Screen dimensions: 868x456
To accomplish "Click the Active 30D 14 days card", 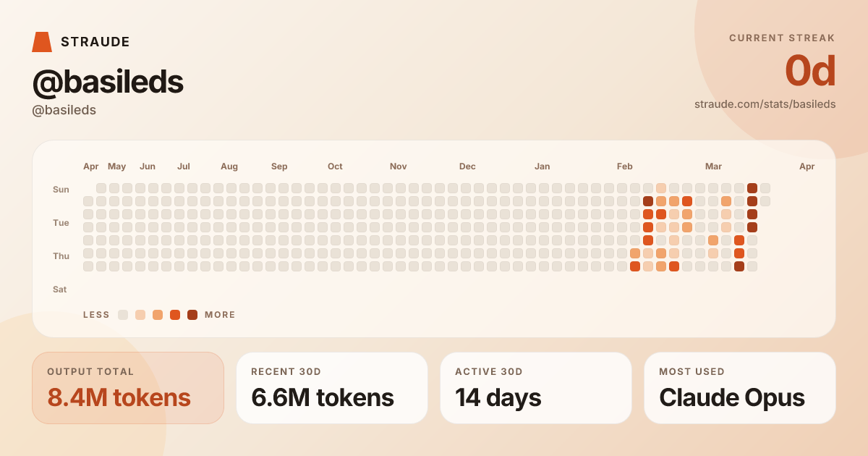I will [536, 388].
